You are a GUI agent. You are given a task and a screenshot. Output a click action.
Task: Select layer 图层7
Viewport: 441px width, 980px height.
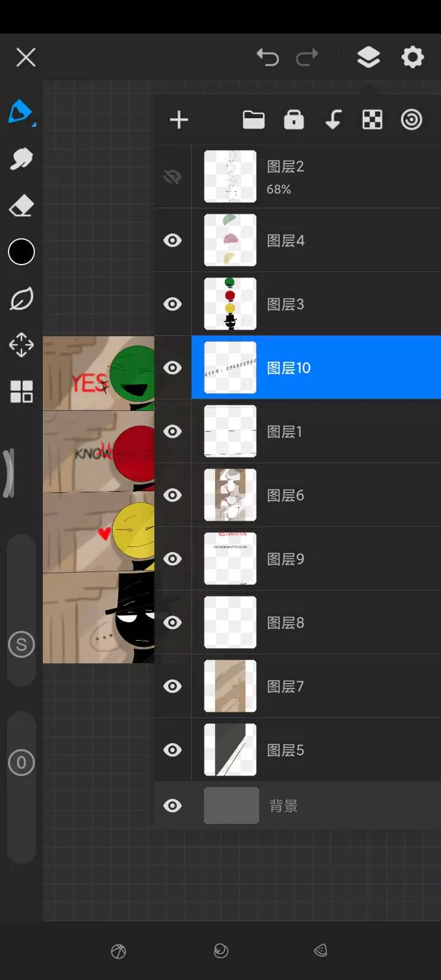click(x=316, y=686)
